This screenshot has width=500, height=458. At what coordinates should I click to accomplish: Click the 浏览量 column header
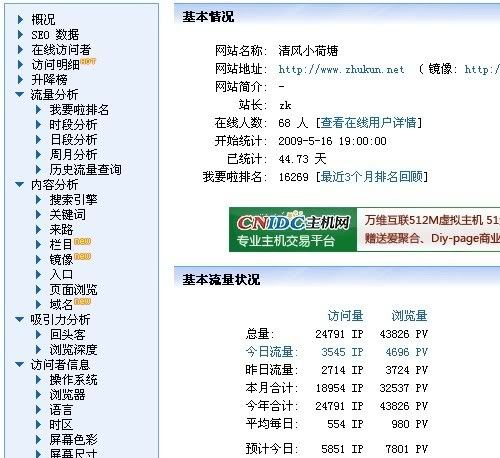(409, 315)
